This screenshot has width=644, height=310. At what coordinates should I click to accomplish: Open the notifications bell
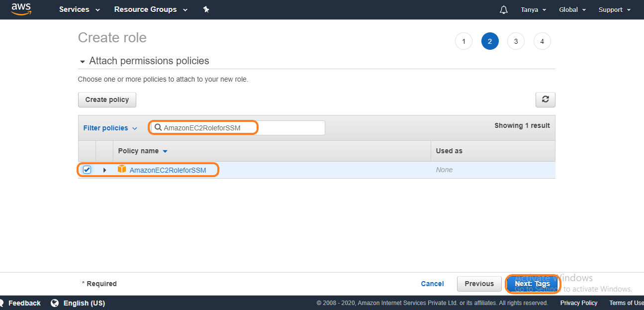click(504, 9)
